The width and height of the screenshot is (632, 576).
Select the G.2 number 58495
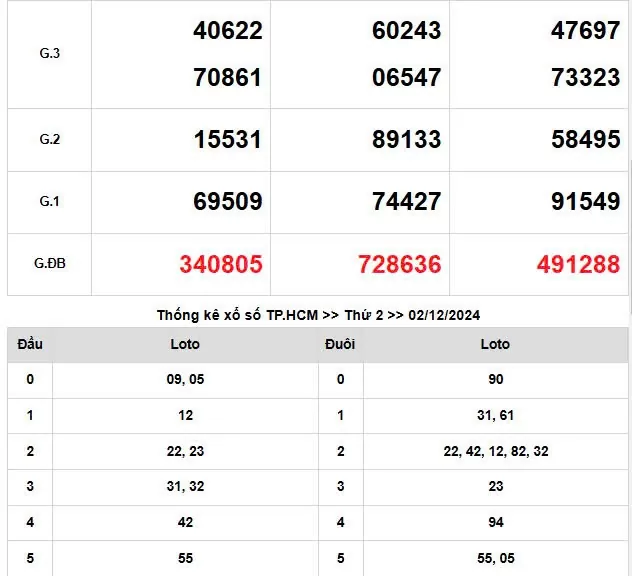click(586, 139)
